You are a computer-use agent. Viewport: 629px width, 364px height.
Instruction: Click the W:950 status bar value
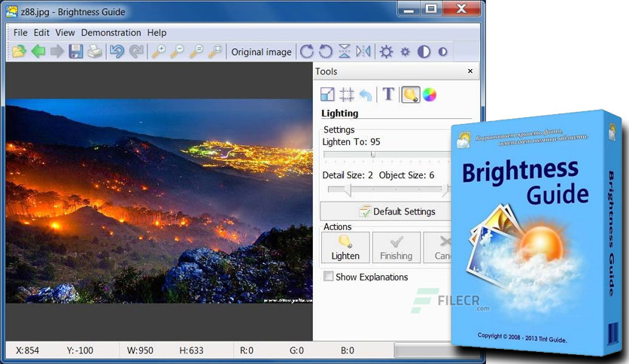pyautogui.click(x=140, y=350)
